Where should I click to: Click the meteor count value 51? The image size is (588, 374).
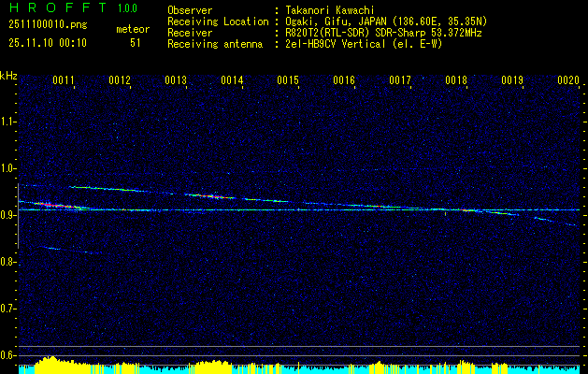(x=136, y=42)
